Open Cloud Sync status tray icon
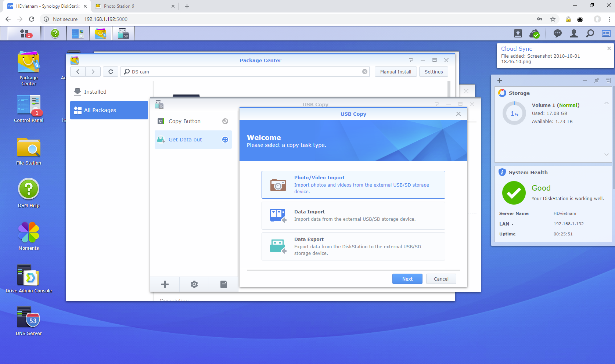 535,34
